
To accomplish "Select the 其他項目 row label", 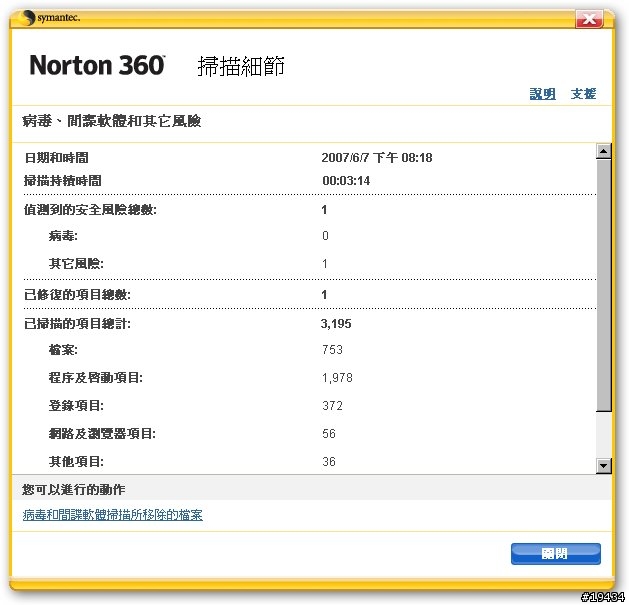I will click(76, 462).
